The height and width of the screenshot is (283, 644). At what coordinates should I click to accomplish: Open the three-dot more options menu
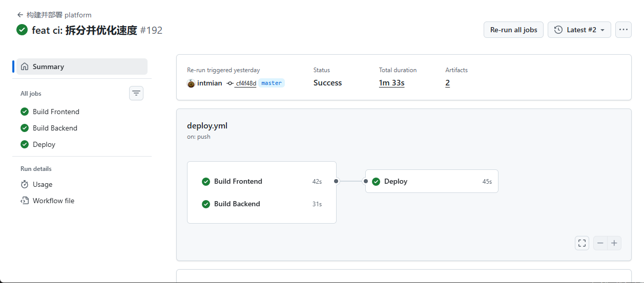tap(623, 30)
